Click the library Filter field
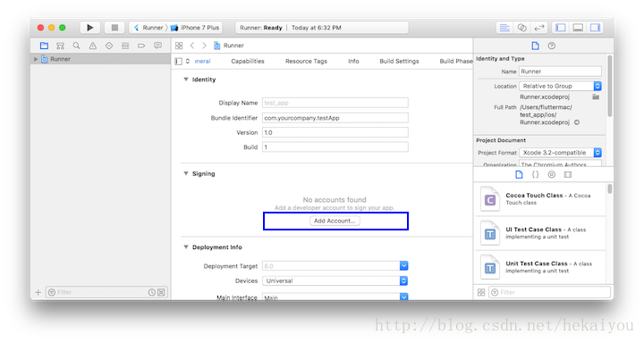 point(549,292)
